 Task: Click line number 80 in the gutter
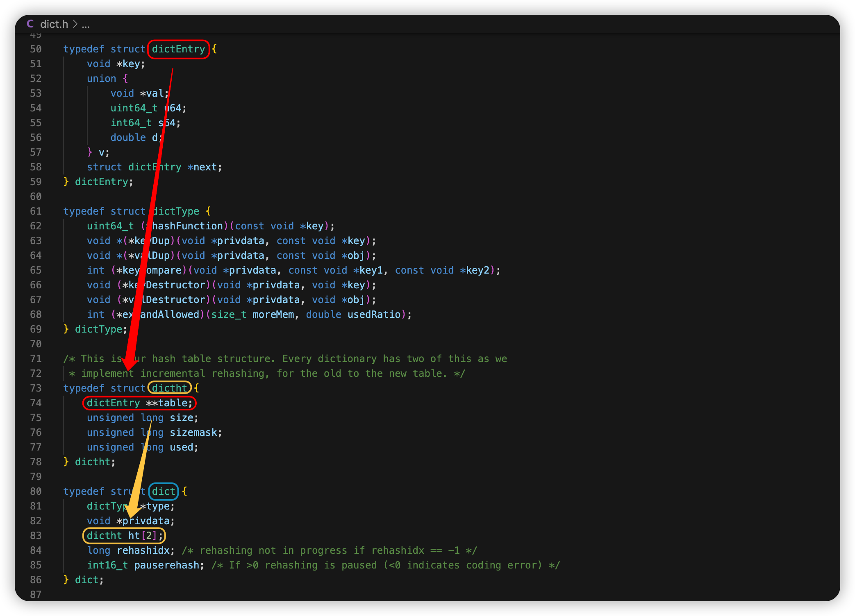(36, 491)
